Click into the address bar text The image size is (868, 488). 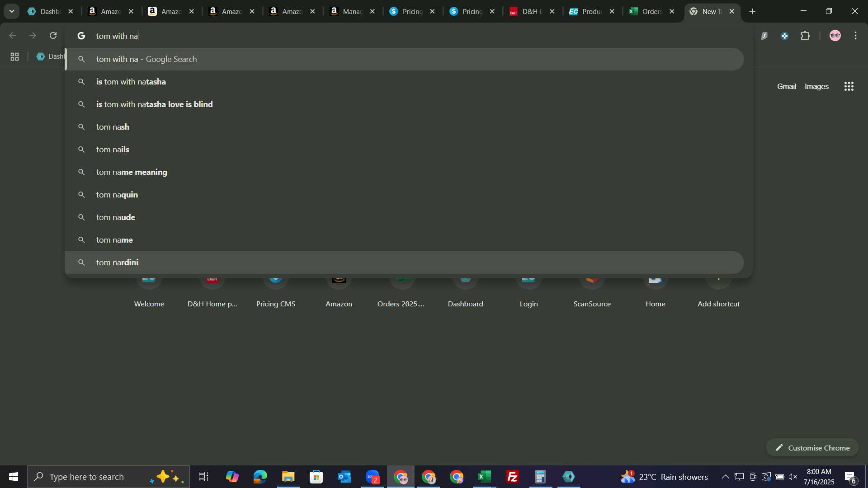pyautogui.click(x=117, y=36)
